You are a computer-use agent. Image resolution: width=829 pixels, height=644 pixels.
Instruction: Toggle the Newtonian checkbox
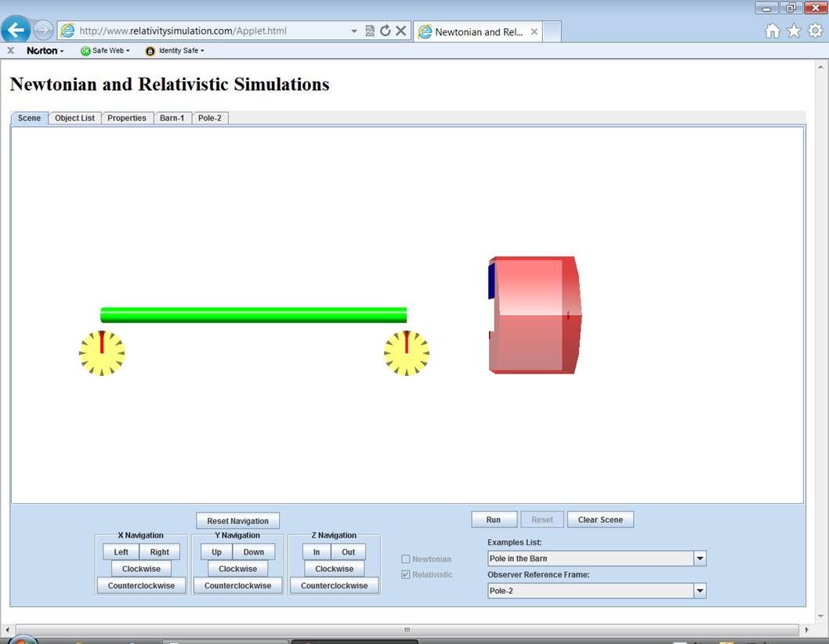tap(406, 559)
